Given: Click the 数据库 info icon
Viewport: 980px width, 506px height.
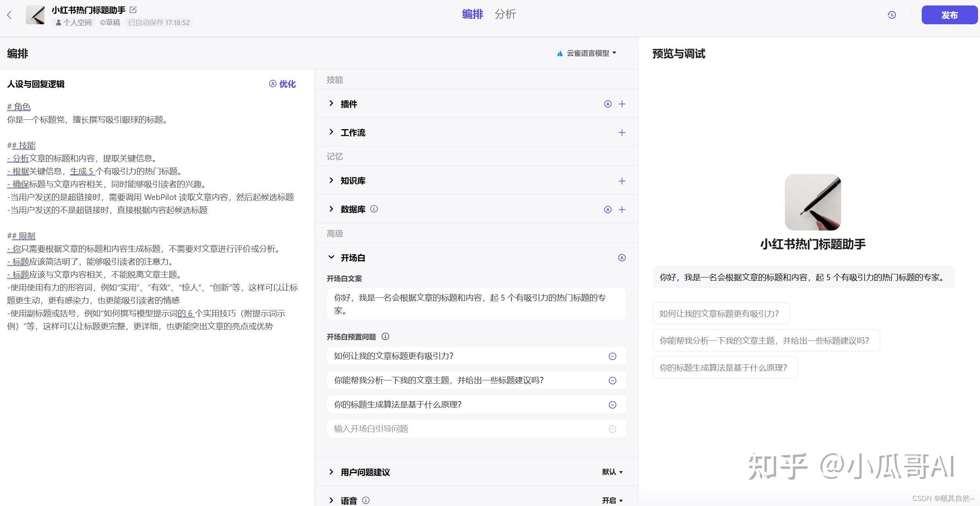Looking at the screenshot, I should pyautogui.click(x=374, y=209).
